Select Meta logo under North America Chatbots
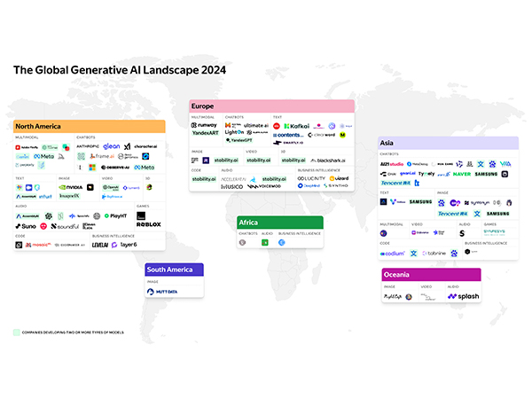Viewport: 532px width, 399px height. click(x=145, y=168)
